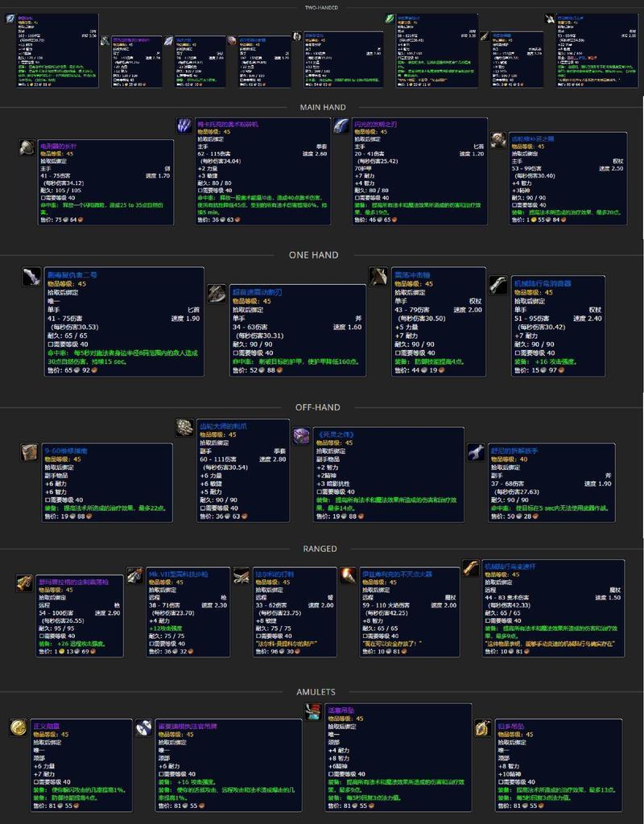This screenshot has width=644, height=824.
Task: Click the (每秒伤害34.04) text in the fist weapon tooltip
Action: 219,161
